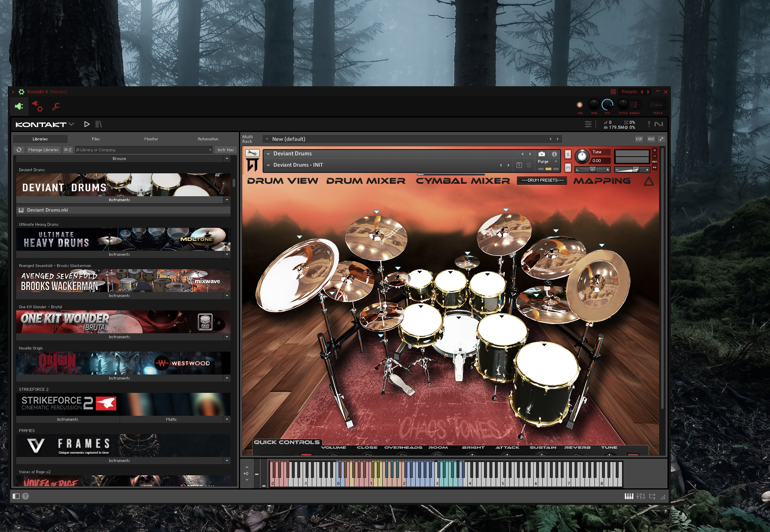This screenshot has width=770, height=532.
Task: Toggle the sidebar panel icon at bottom left
Action: pos(16,496)
